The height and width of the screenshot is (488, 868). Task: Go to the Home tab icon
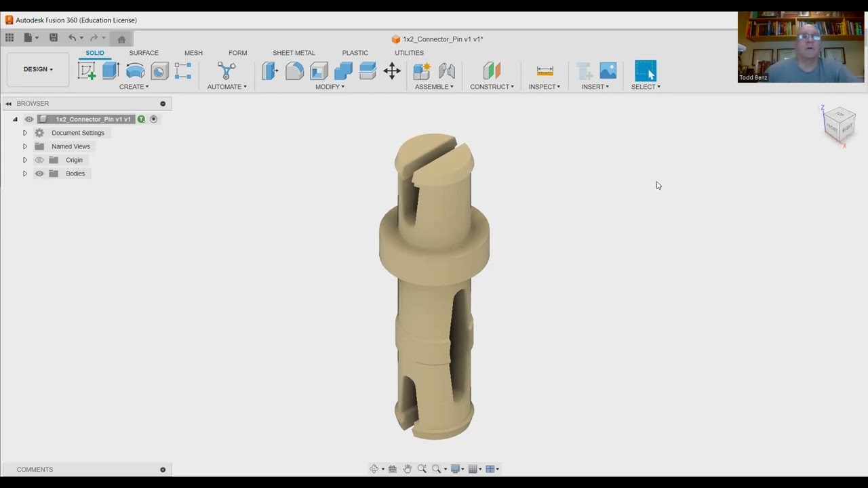point(121,39)
